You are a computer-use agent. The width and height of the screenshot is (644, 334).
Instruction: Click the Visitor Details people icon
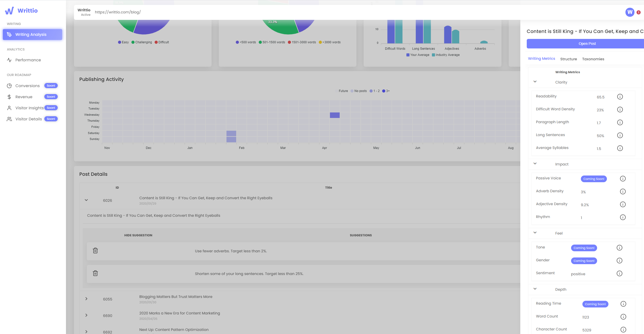click(9, 119)
